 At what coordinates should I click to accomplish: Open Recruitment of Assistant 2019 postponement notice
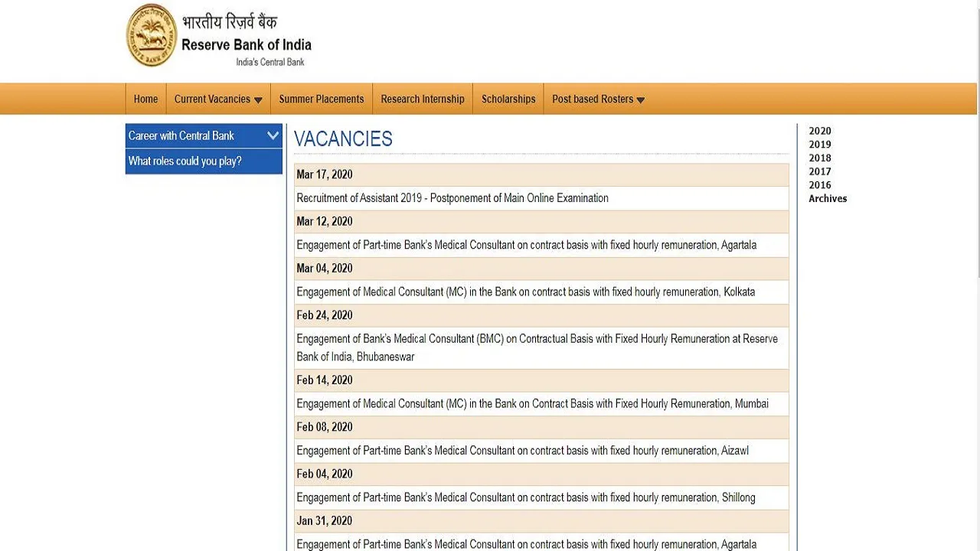click(452, 198)
